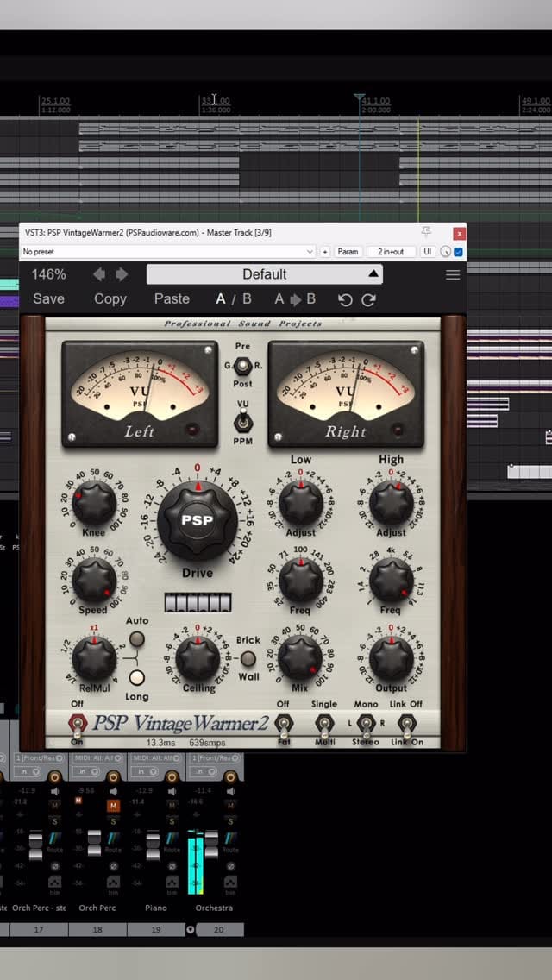Image resolution: width=552 pixels, height=980 pixels.
Task: Flip the Single / Multi band switch
Action: [323, 725]
